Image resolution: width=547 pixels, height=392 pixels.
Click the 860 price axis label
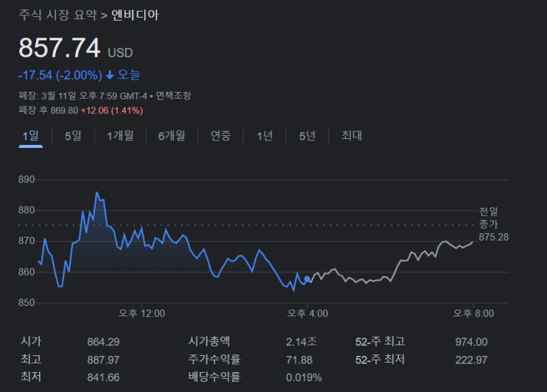pos(27,272)
